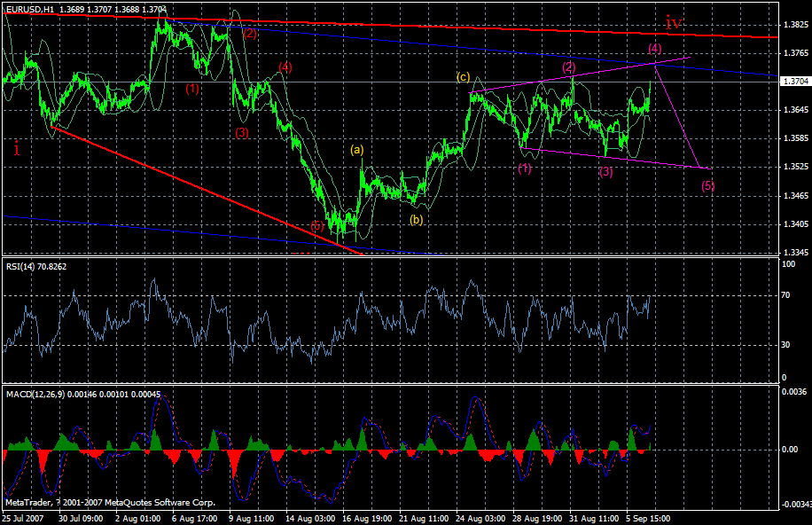This screenshot has height=525, width=812.
Task: Click the red wave label 'i'
Action: 17,148
